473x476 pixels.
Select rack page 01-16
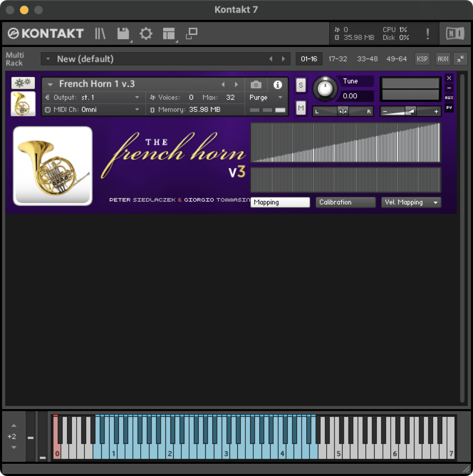point(309,59)
